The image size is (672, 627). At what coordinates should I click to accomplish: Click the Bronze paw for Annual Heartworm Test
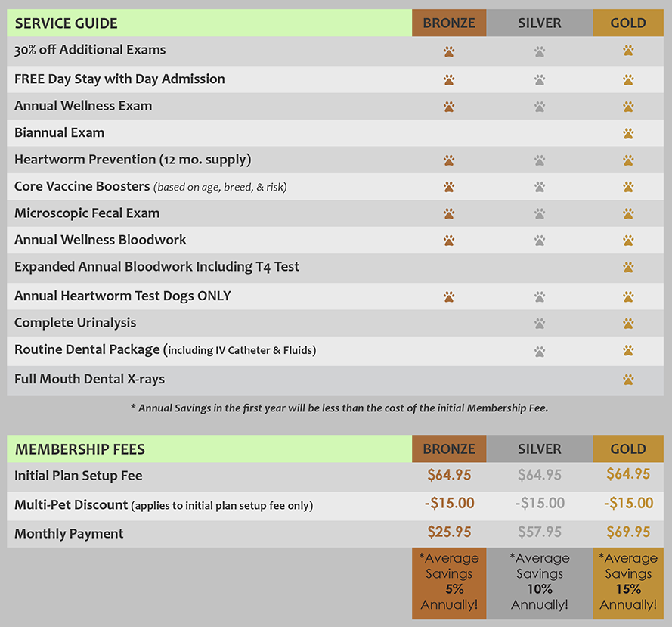click(x=449, y=296)
